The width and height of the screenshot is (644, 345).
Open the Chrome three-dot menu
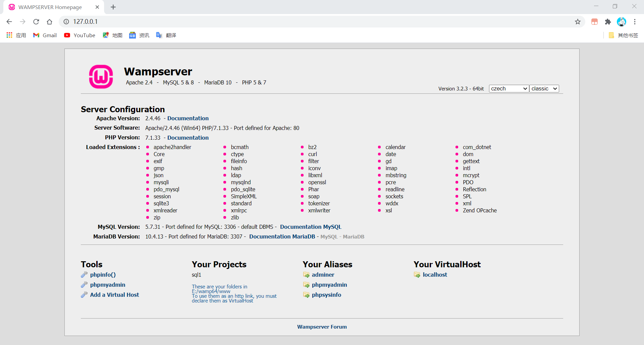click(635, 22)
